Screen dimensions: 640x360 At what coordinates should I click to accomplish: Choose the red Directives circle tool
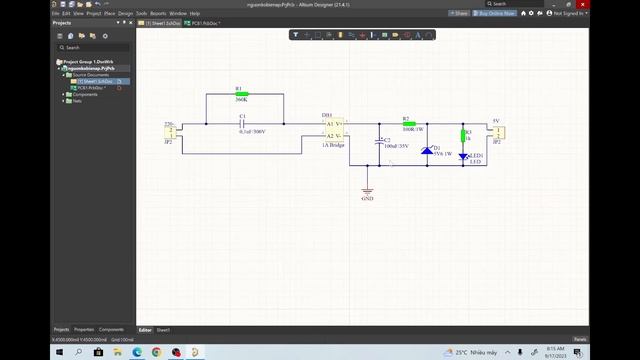(x=407, y=35)
